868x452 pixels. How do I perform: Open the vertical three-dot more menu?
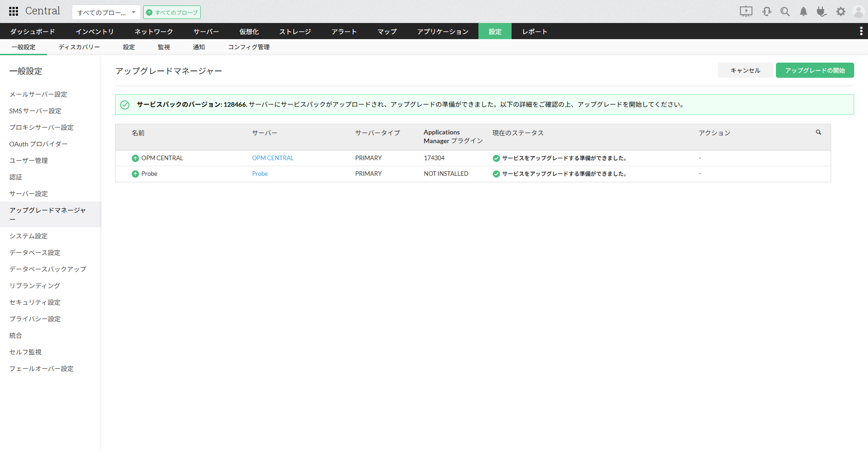coord(861,31)
